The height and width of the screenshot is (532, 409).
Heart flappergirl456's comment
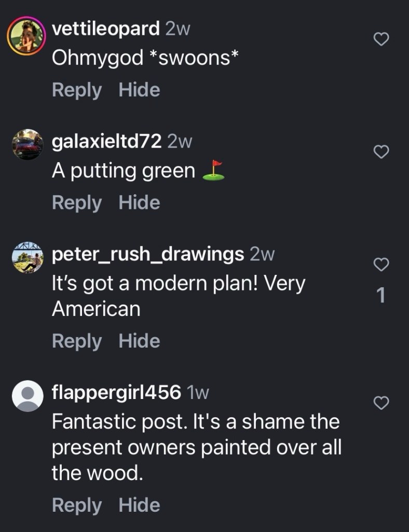[x=381, y=402]
